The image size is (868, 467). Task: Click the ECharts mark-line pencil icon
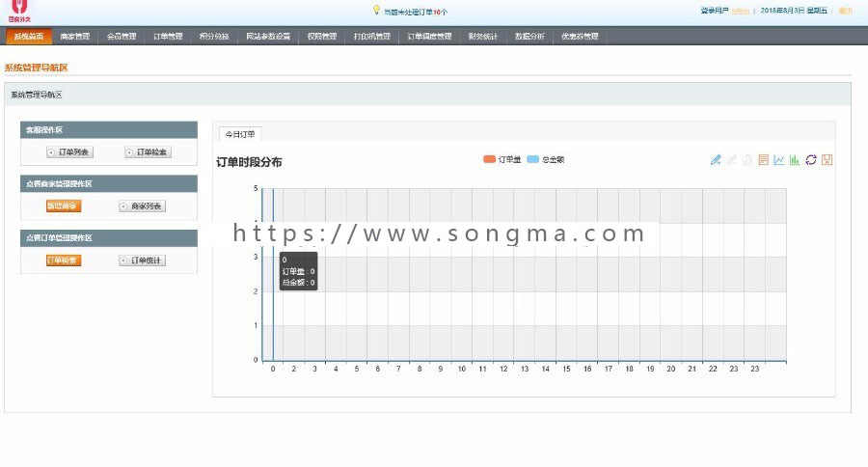[x=716, y=160]
